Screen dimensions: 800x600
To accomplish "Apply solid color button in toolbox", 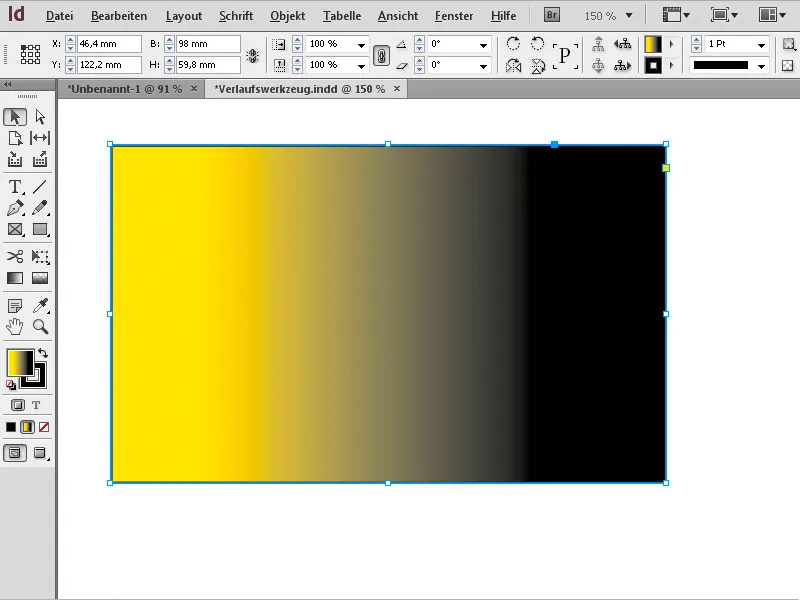I will (x=11, y=427).
